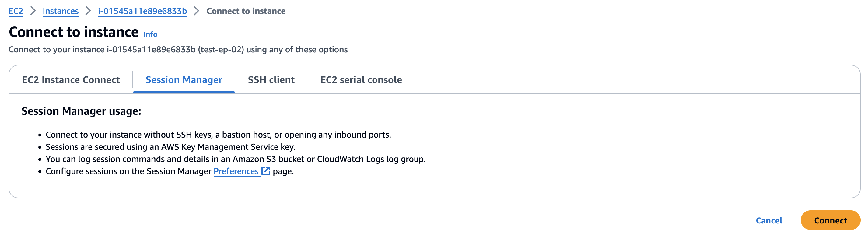Open the Info link beside the page title
Image resolution: width=868 pixels, height=235 pixels.
(150, 34)
